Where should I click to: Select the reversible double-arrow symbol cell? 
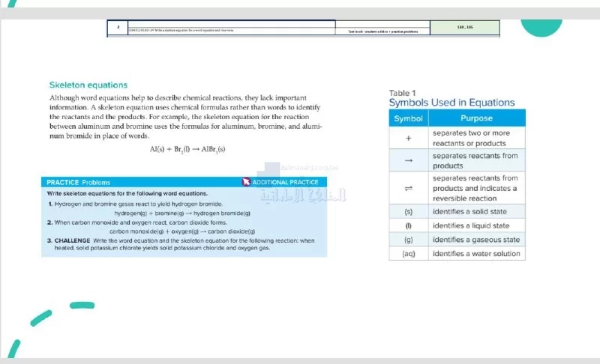coord(409,188)
